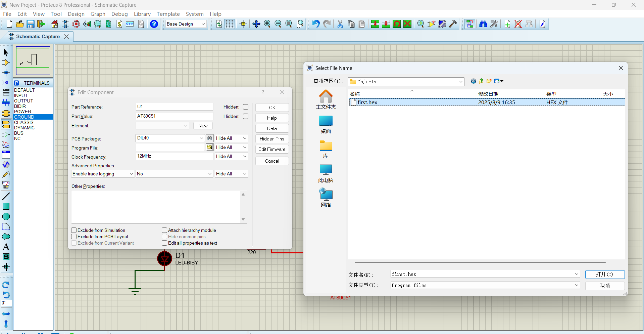
Task: Open Enable trace logging dropdown
Action: coord(103,174)
